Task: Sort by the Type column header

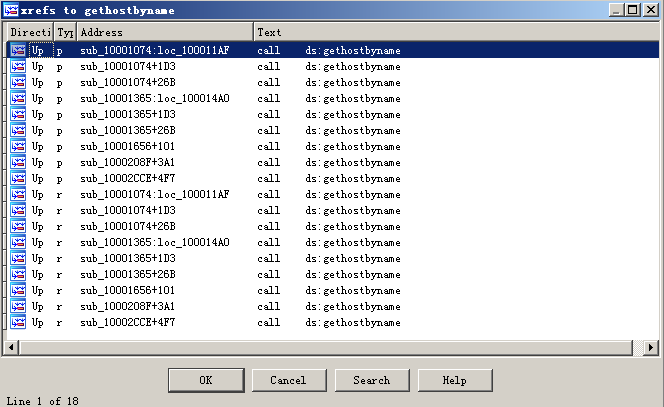Action: pos(65,32)
